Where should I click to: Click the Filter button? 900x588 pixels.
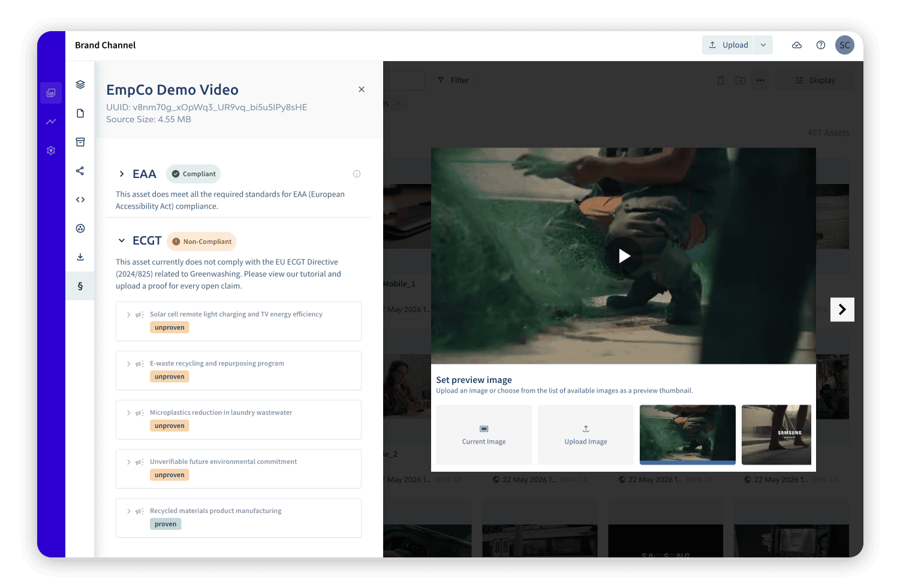click(x=453, y=80)
